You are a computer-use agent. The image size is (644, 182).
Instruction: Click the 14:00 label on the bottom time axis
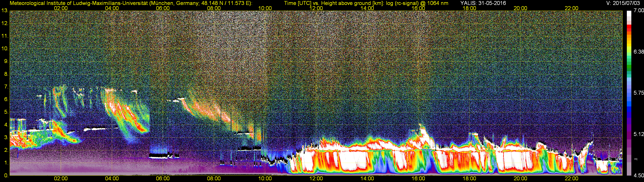367,179
